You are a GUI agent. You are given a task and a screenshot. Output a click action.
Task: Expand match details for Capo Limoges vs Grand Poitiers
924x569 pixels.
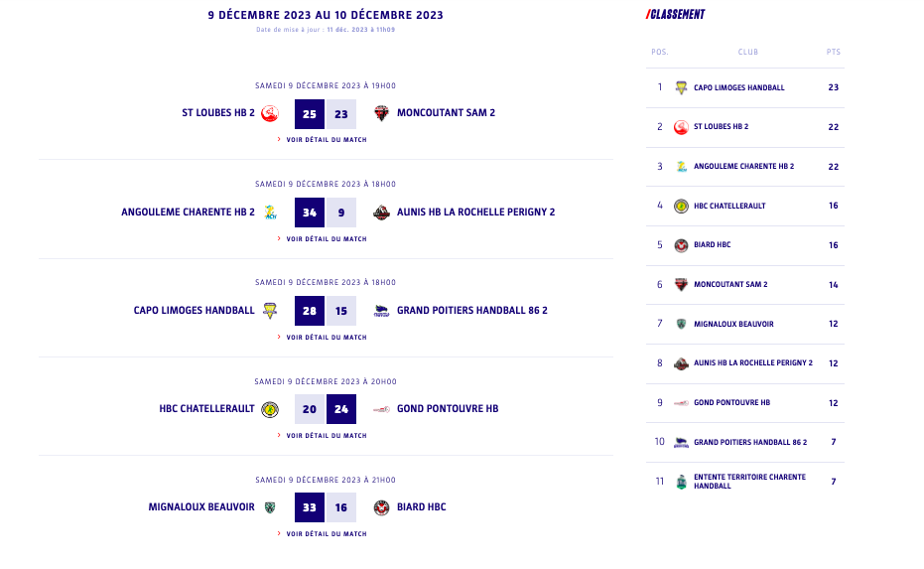coord(326,338)
